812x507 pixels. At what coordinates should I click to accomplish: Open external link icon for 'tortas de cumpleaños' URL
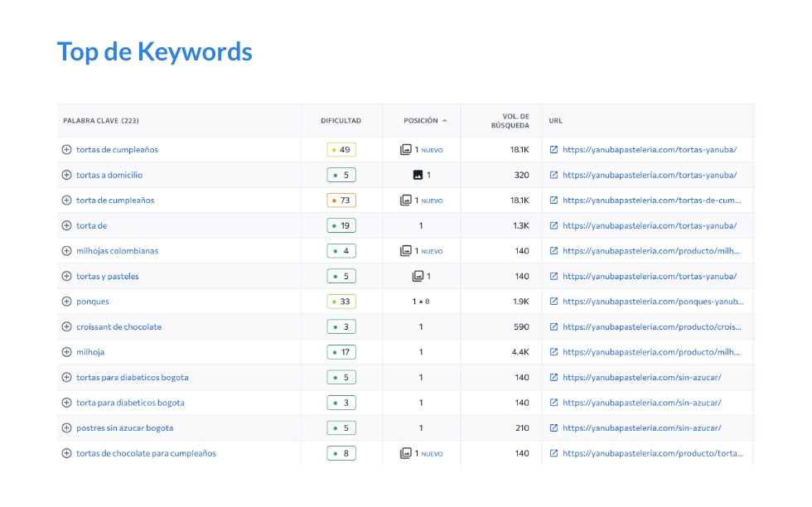(553, 150)
